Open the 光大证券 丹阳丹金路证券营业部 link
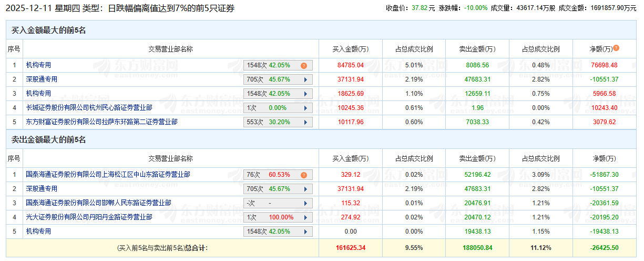The height and width of the screenshot is (261, 644). click(x=89, y=217)
